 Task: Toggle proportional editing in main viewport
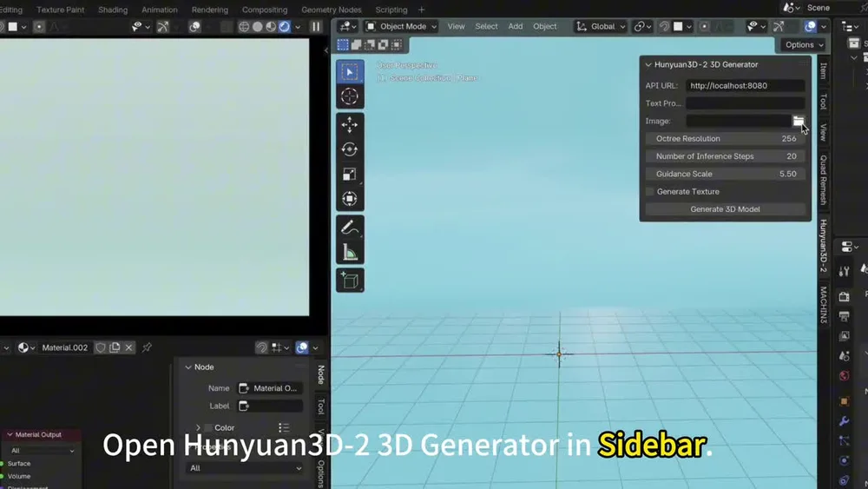(704, 26)
